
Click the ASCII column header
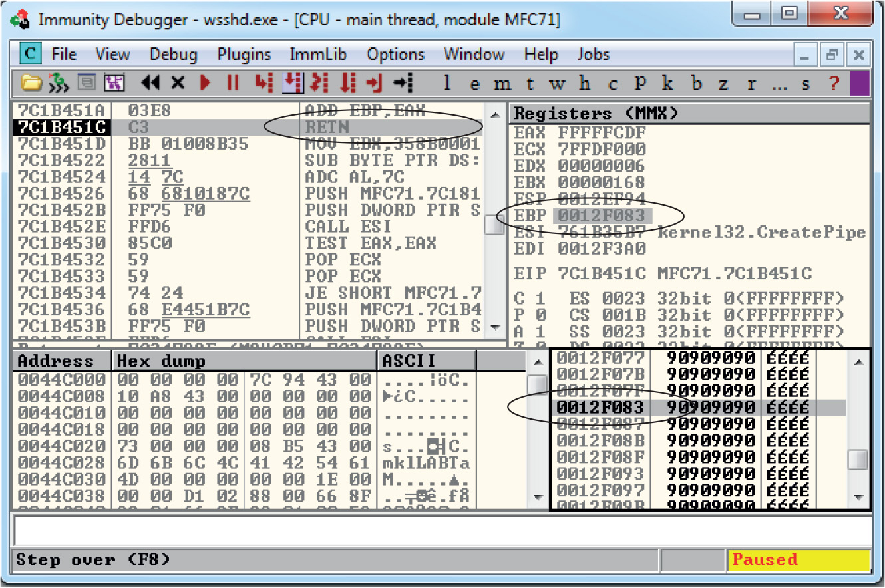427,361
